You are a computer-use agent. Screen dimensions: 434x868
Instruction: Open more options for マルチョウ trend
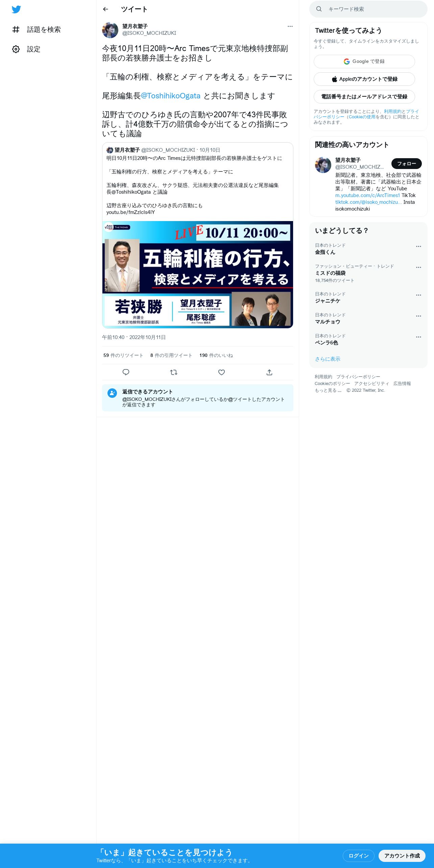tap(418, 316)
